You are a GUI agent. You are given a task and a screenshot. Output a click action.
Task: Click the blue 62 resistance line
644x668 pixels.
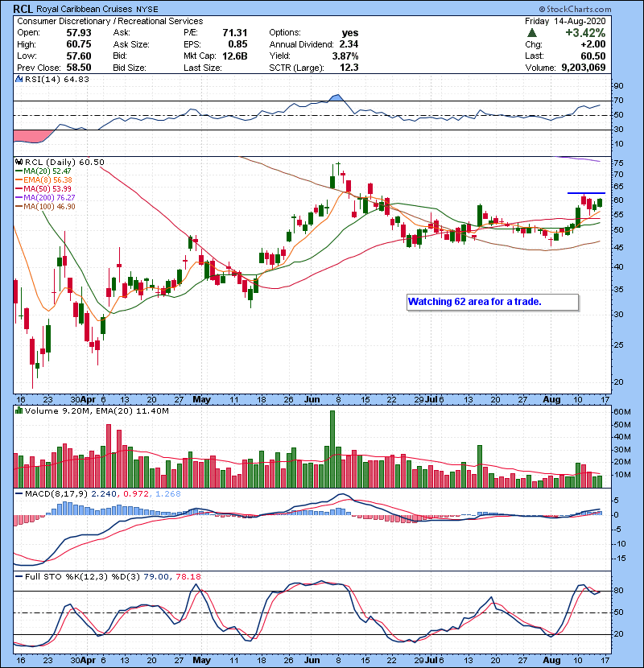pyautogui.click(x=586, y=193)
